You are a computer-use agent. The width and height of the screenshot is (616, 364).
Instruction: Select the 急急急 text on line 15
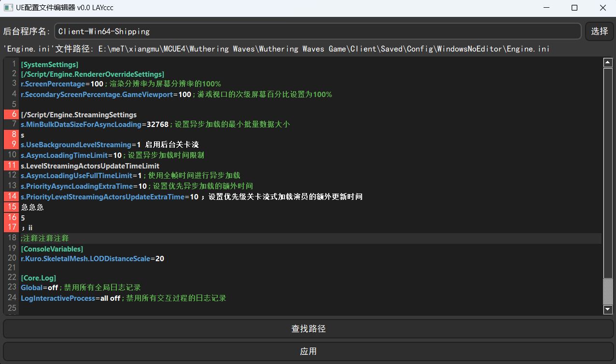(32, 207)
